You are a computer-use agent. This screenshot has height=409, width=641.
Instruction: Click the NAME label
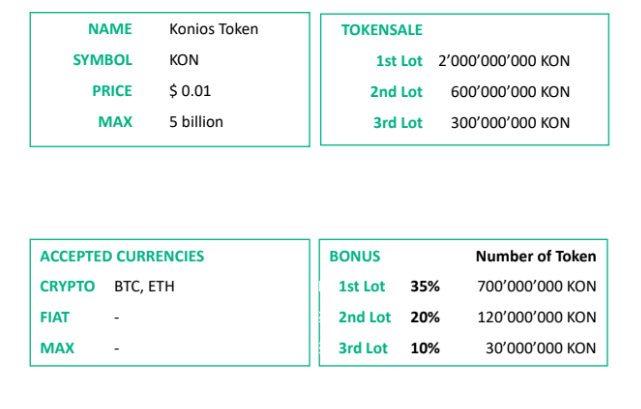coord(110,29)
